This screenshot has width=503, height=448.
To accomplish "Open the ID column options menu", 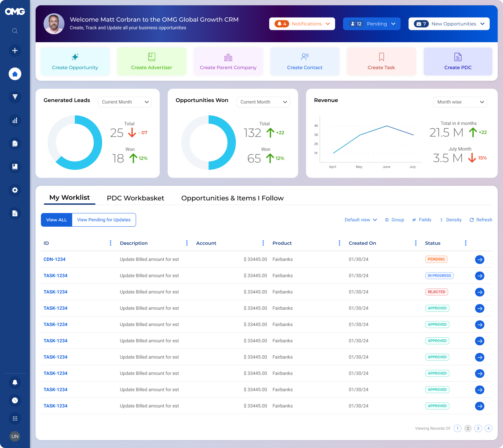I will pyautogui.click(x=110, y=243).
